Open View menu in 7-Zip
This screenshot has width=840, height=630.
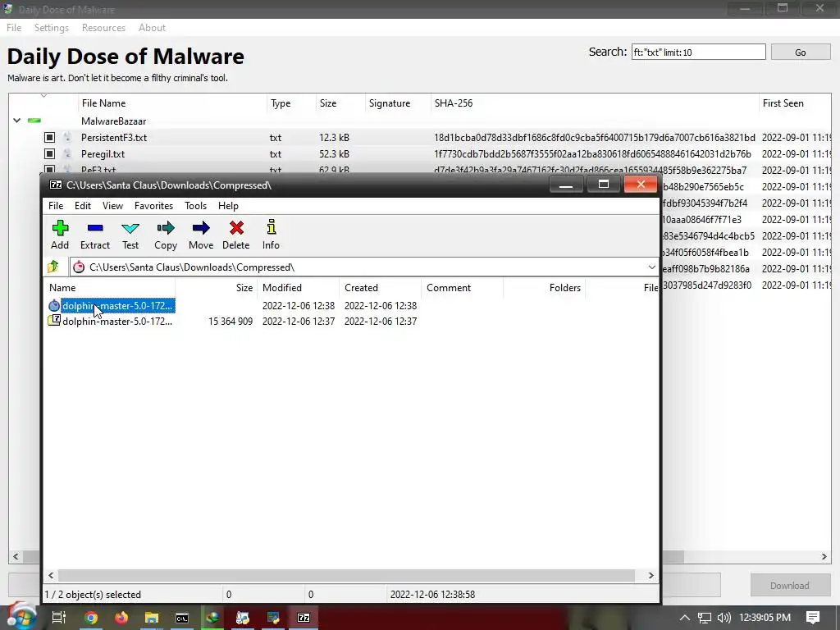(x=112, y=206)
